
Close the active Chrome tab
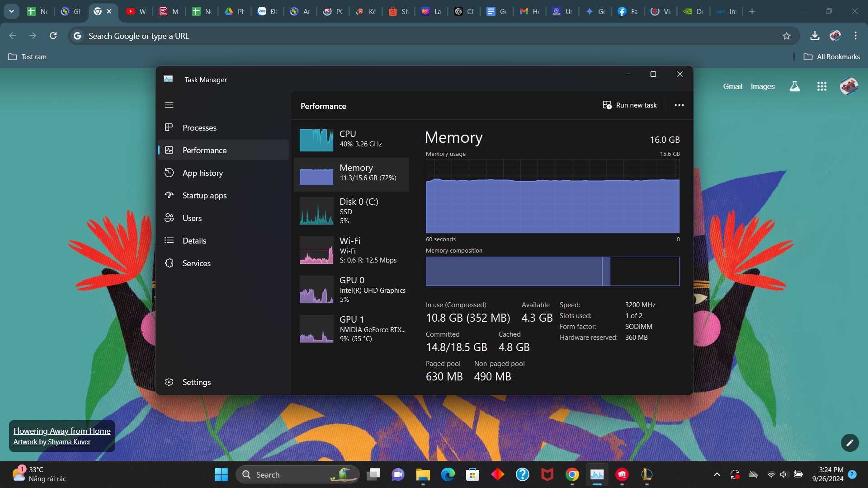point(109,12)
